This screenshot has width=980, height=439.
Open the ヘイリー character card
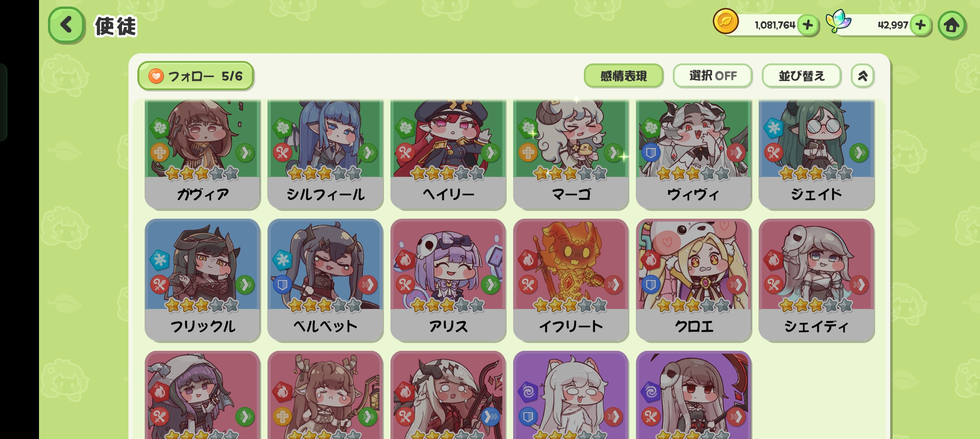[x=448, y=154]
